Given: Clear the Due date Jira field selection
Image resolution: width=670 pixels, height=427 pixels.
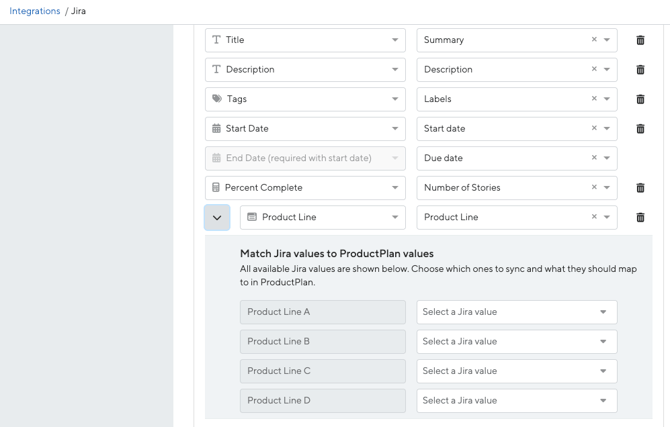Looking at the screenshot, I should coord(594,157).
